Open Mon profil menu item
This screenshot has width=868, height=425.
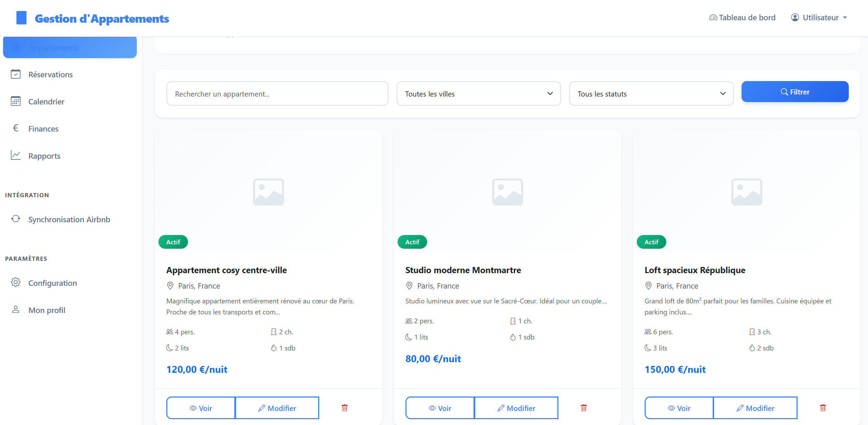click(x=47, y=310)
